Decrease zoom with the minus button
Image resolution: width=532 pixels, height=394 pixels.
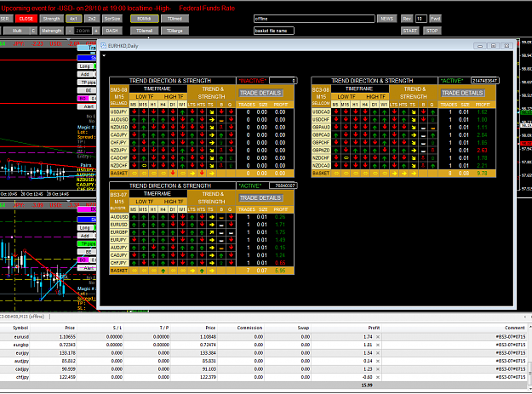[x=70, y=31]
